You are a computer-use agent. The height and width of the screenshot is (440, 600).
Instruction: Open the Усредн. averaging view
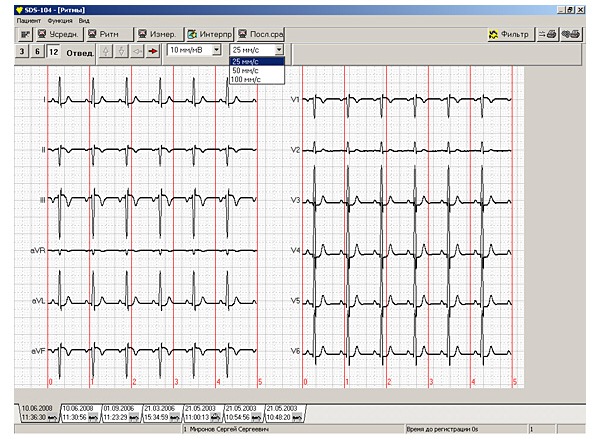[x=59, y=34]
